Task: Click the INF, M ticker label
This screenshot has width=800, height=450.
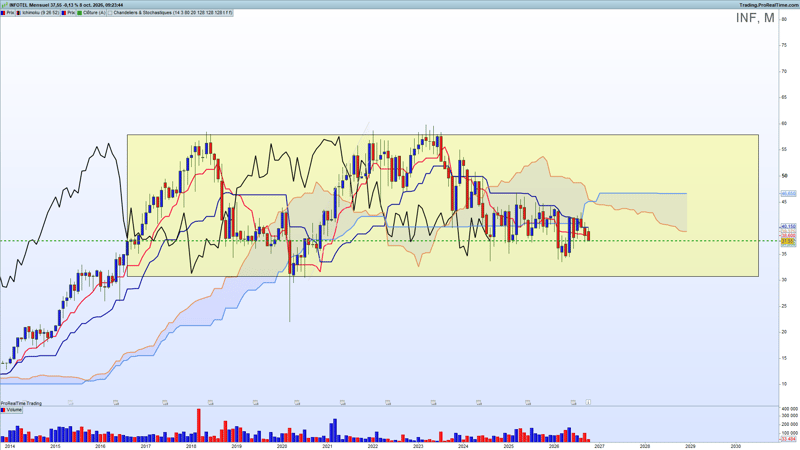Action: [x=755, y=18]
